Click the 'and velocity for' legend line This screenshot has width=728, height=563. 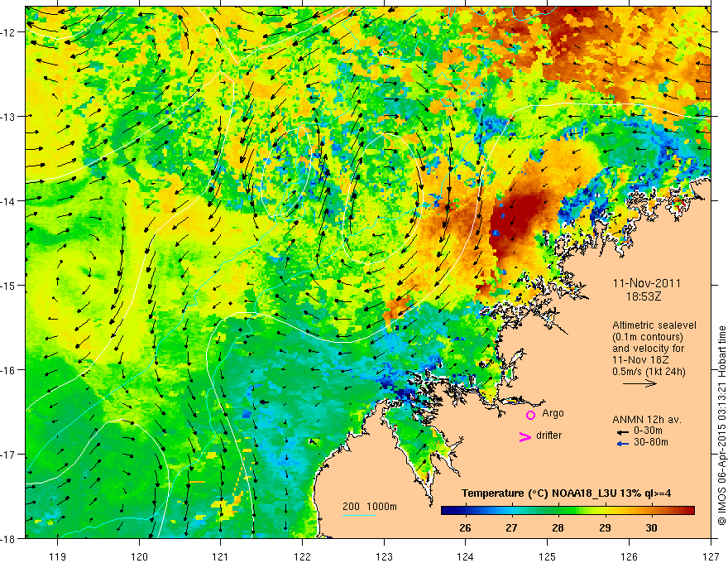pos(648,349)
